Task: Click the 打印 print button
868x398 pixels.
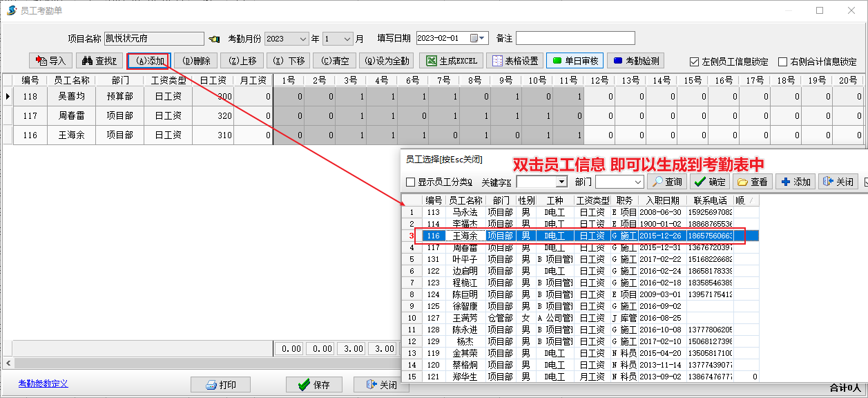Action: [220, 385]
